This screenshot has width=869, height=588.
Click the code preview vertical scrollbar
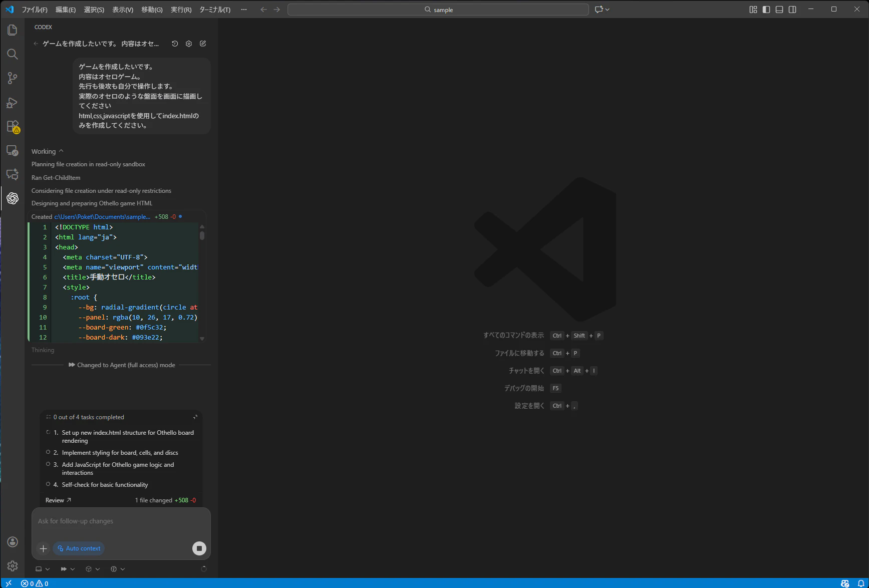pos(202,235)
